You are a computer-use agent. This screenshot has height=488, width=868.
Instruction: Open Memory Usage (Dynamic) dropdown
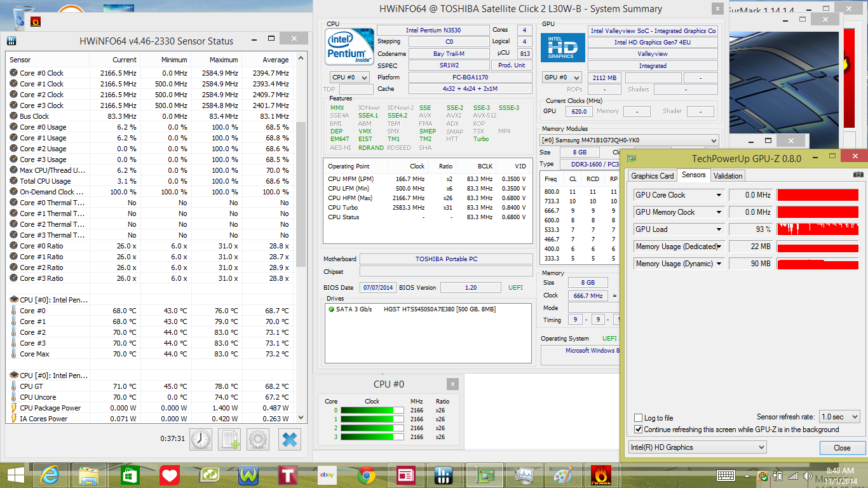[x=719, y=264]
